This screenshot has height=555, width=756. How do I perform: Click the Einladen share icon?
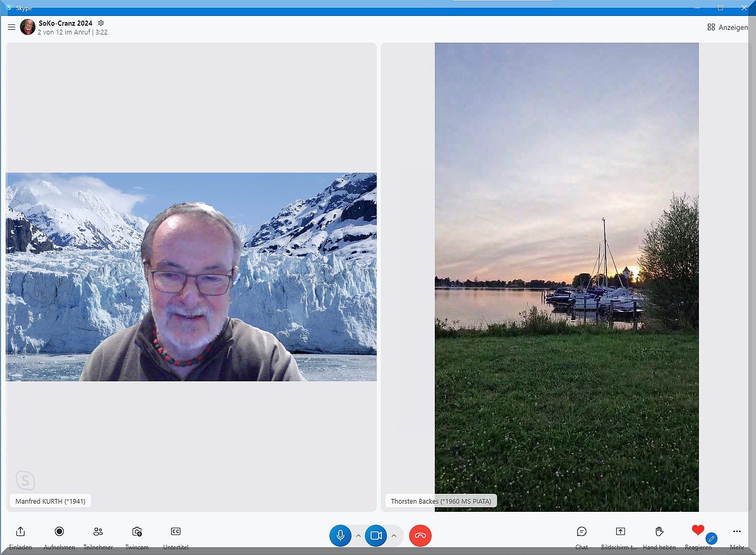pos(21,532)
